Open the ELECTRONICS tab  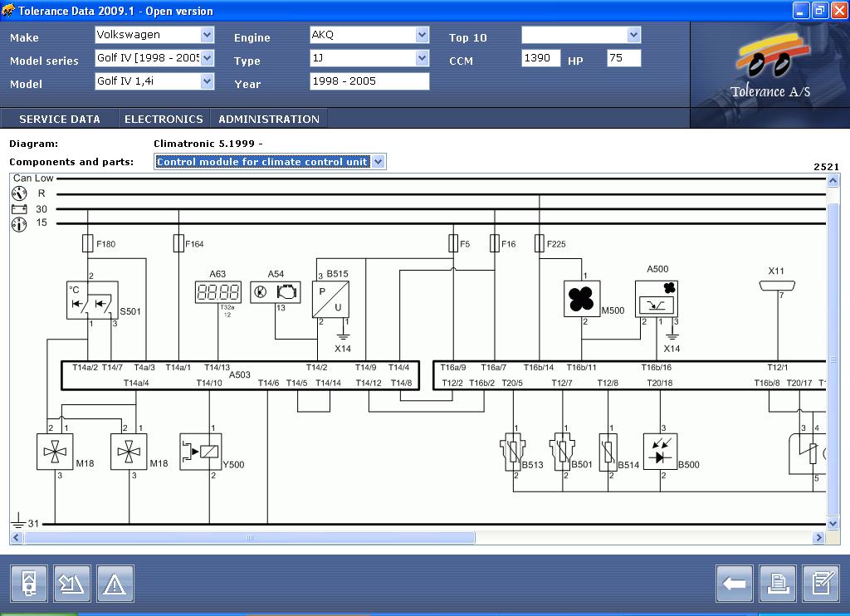[164, 119]
